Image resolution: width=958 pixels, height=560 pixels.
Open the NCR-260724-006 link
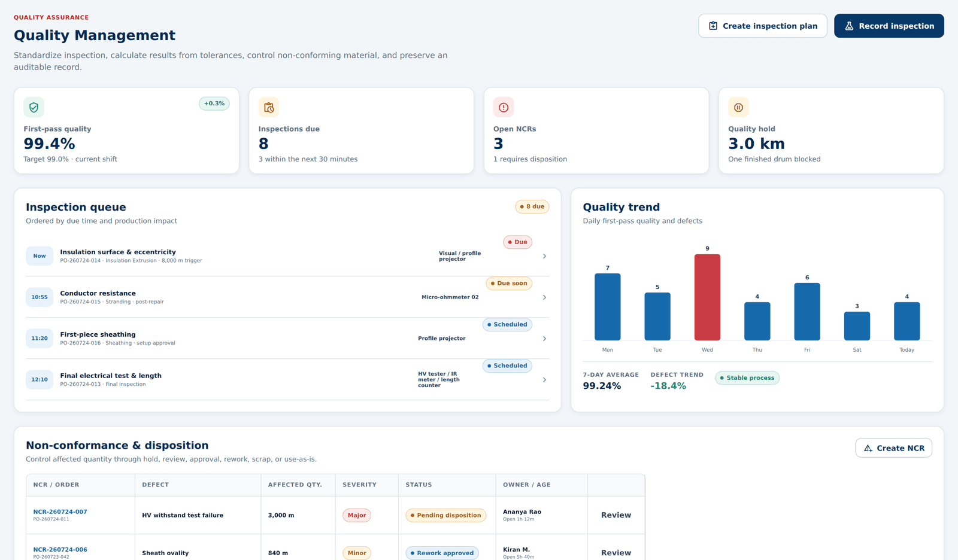tap(60, 549)
